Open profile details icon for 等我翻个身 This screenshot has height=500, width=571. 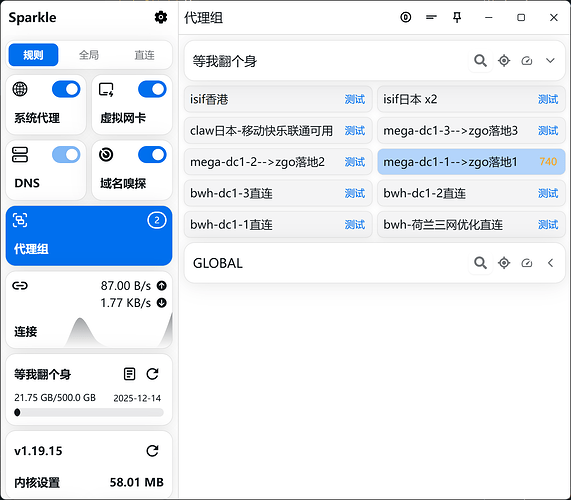(x=129, y=374)
